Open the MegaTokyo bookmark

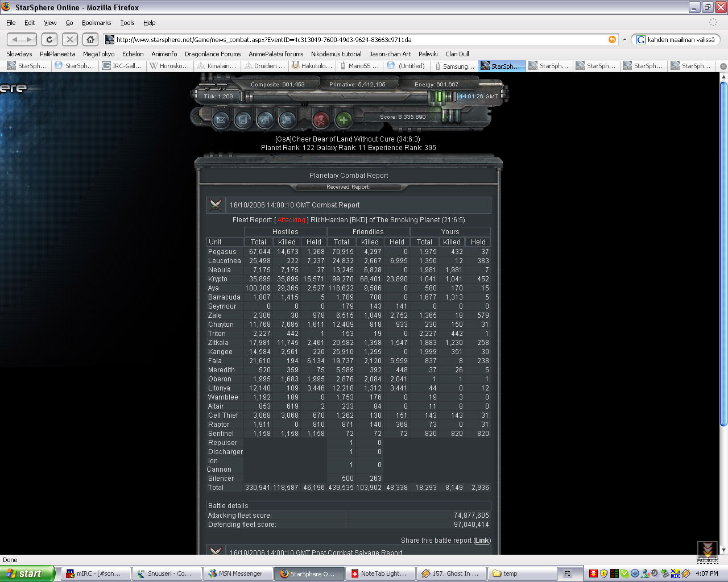coord(98,54)
